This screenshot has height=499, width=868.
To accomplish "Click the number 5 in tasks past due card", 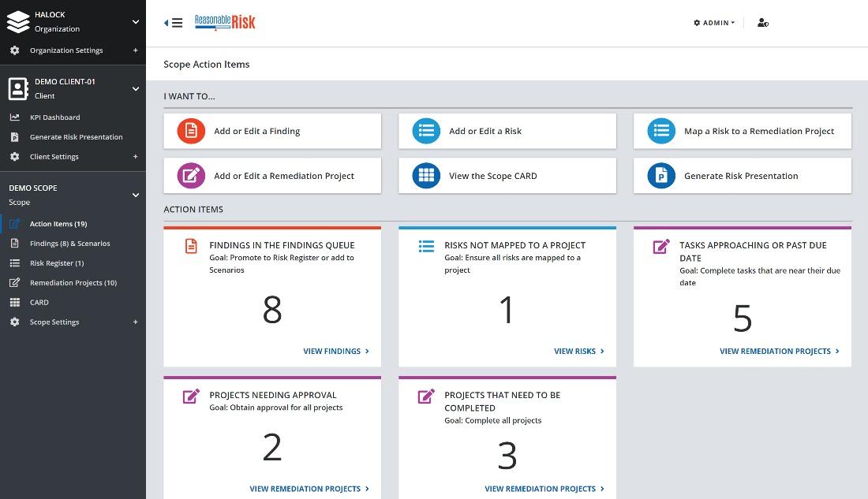I will (743, 318).
